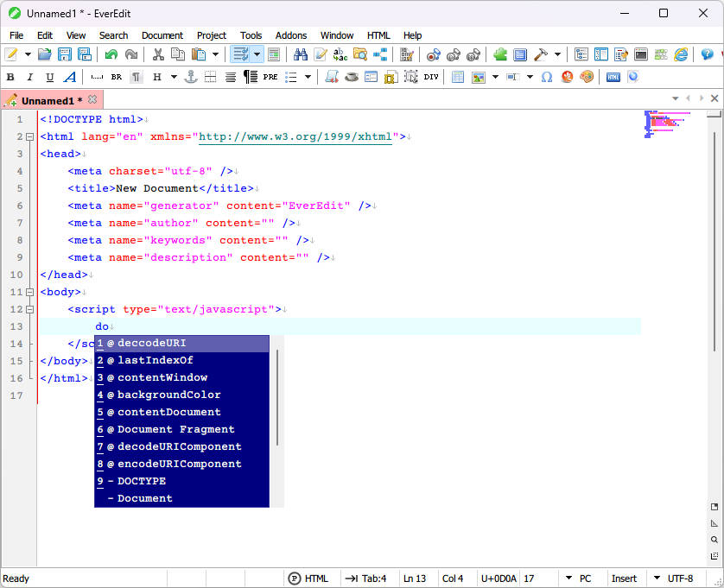Screen dimensions: 724x588
Task: Open the Search menu
Action: [113, 35]
